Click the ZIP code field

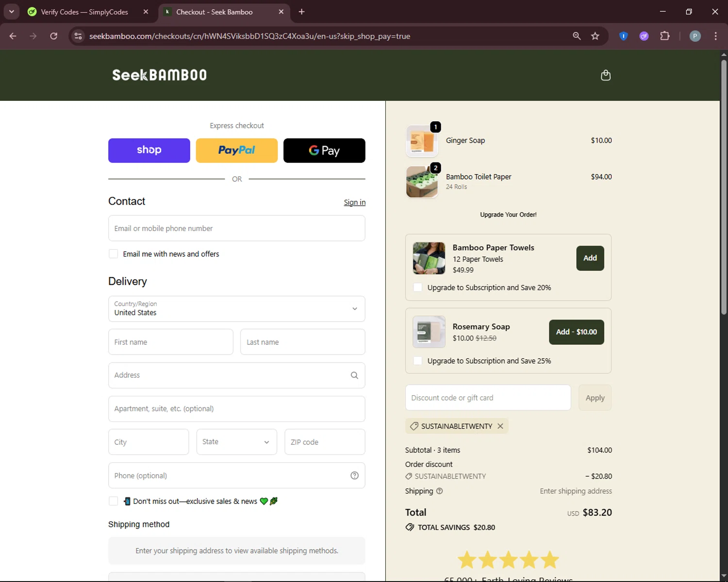point(325,442)
